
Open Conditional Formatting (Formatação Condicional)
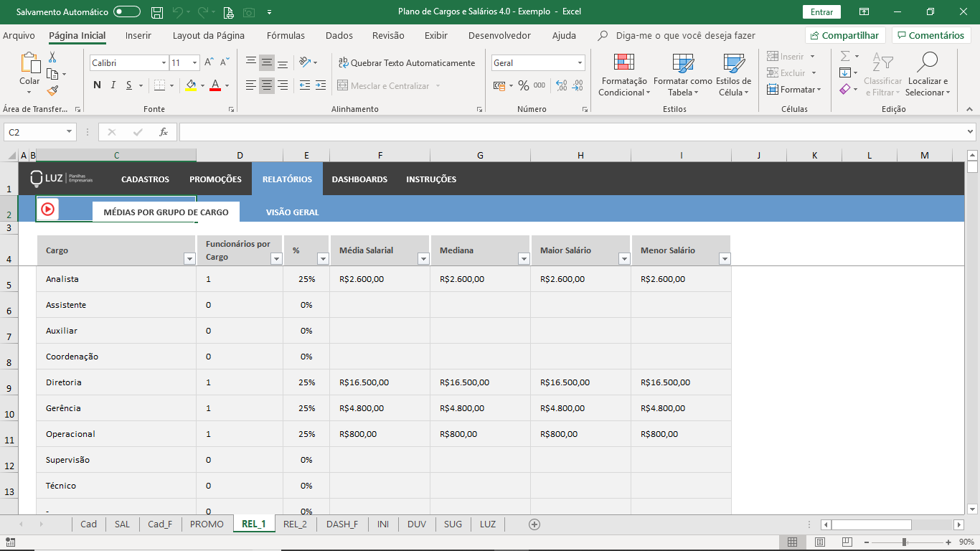tap(623, 75)
